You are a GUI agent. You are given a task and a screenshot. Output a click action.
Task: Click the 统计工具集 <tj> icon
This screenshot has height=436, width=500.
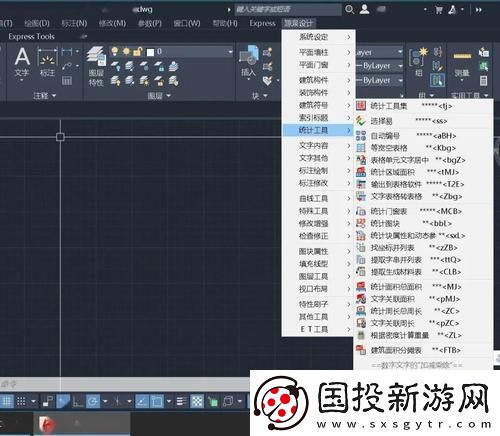point(361,106)
